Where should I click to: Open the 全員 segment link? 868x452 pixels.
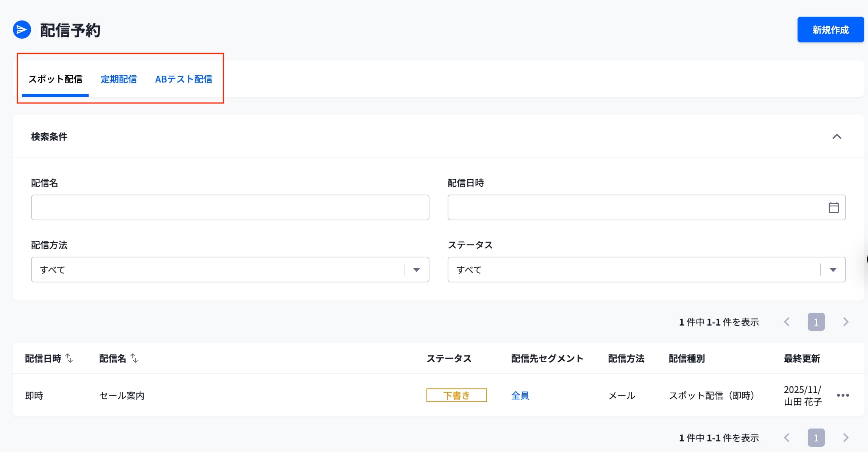[x=520, y=396]
